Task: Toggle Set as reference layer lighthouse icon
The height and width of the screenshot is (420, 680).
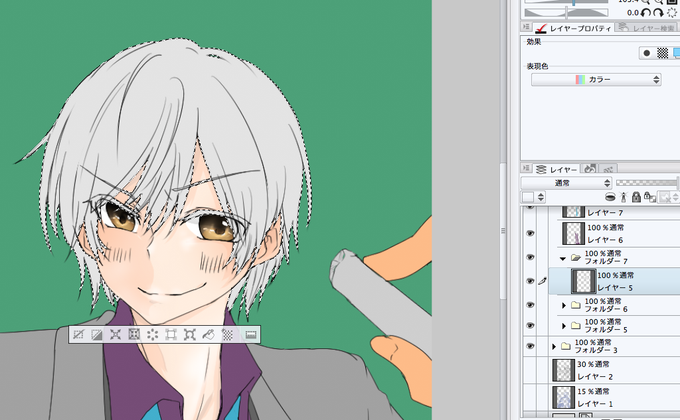Action: [624, 197]
